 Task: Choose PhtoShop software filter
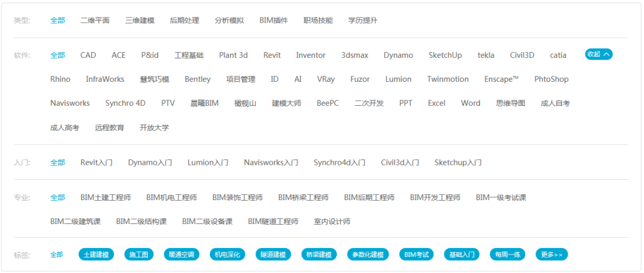click(552, 79)
